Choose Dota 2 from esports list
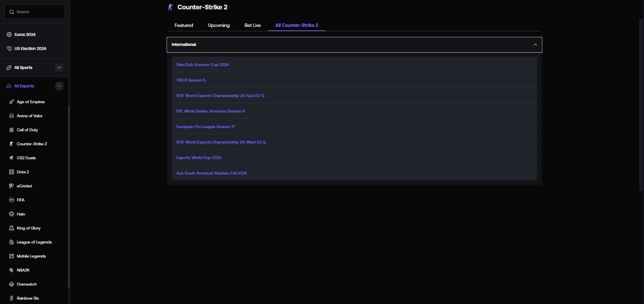Viewport: 644px width, 304px height. click(x=23, y=172)
